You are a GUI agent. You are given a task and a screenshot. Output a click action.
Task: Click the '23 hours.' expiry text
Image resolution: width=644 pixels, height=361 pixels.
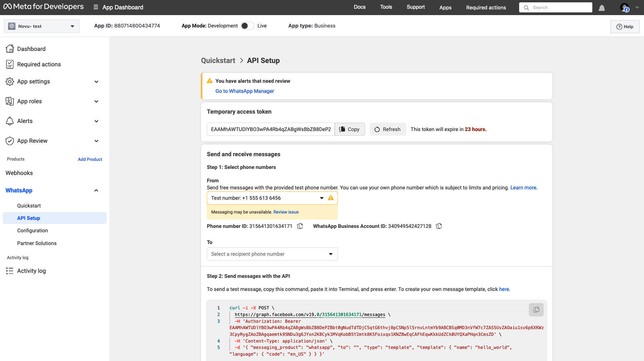click(x=476, y=129)
